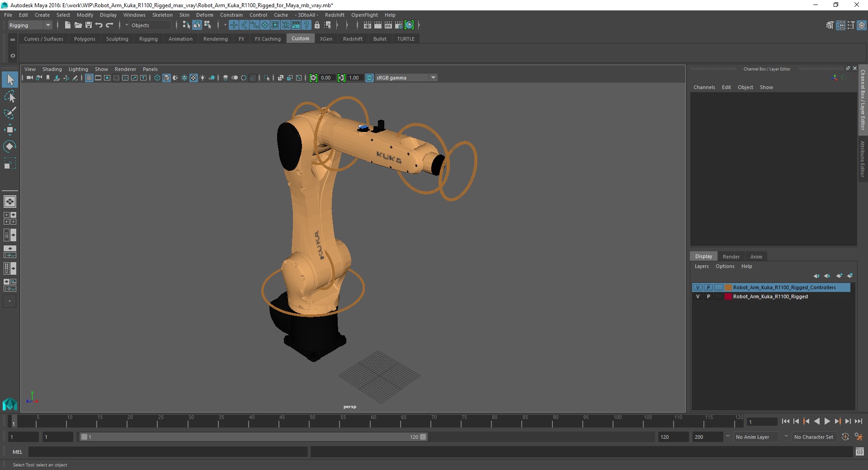Click the auto keyframe toggle icon
868x470 pixels.
[845, 437]
